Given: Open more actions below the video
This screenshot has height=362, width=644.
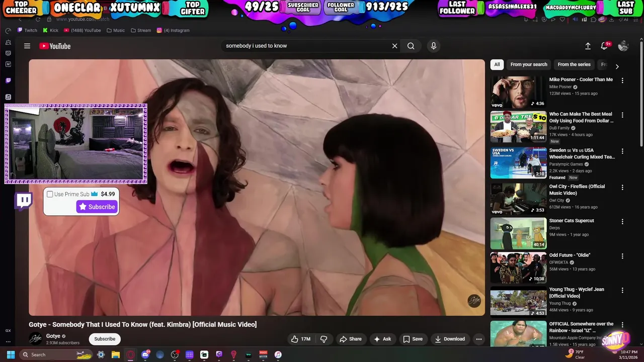Looking at the screenshot, I should tap(479, 339).
